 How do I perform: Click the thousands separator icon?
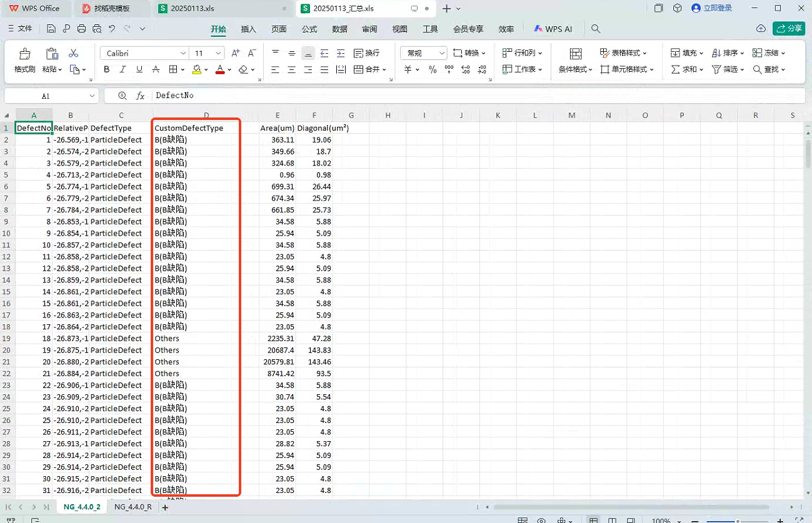[x=449, y=69]
